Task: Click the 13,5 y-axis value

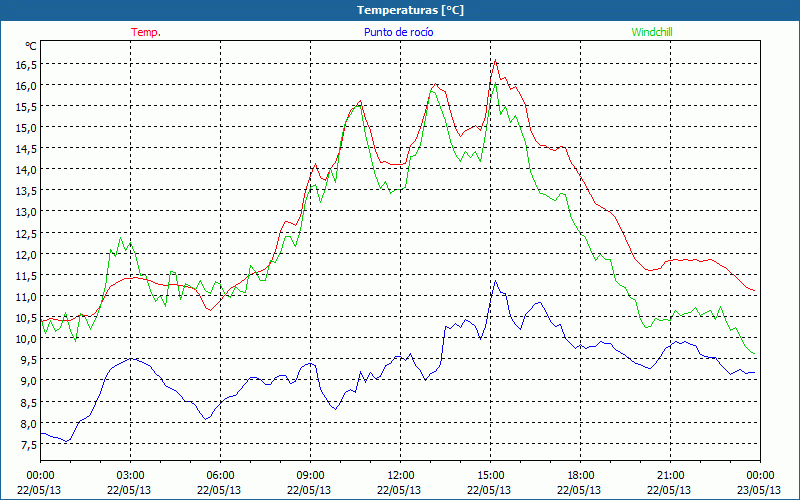Action: point(26,191)
